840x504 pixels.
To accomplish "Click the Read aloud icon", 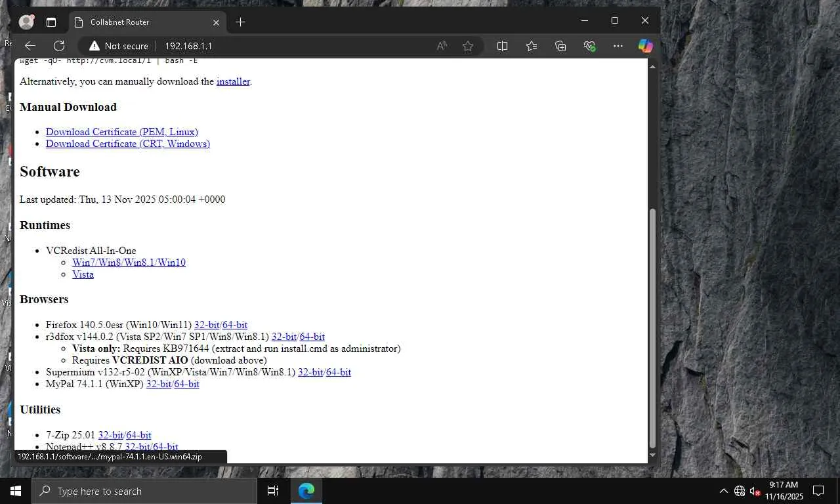I will point(442,46).
